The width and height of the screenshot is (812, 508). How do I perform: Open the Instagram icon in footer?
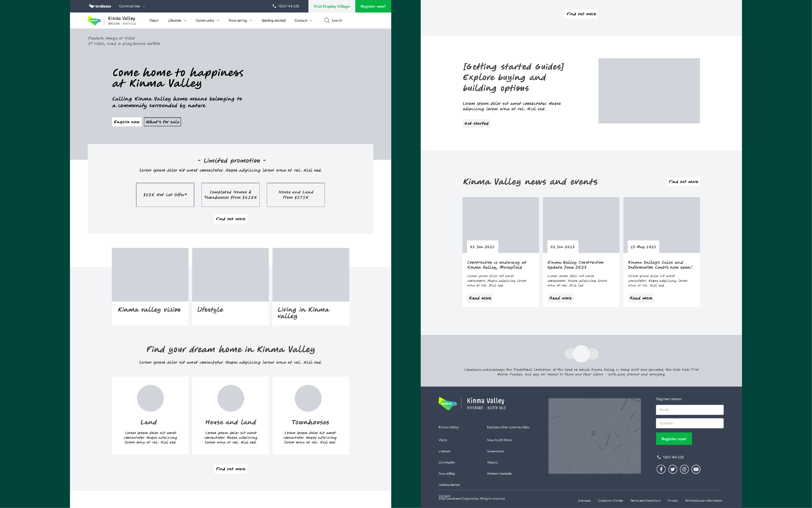click(684, 469)
